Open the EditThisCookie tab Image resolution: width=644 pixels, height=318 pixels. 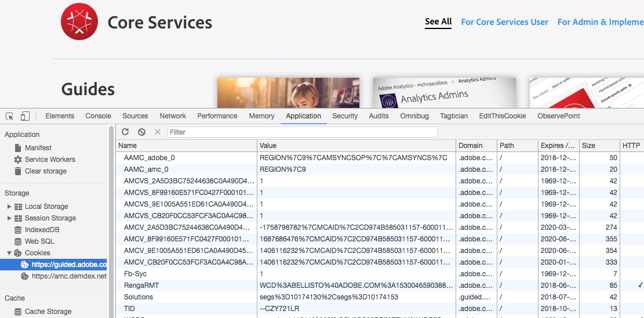point(503,116)
